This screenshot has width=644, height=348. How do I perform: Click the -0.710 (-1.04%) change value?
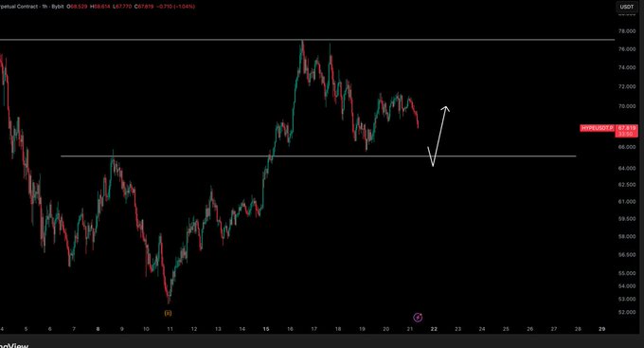pyautogui.click(x=176, y=7)
